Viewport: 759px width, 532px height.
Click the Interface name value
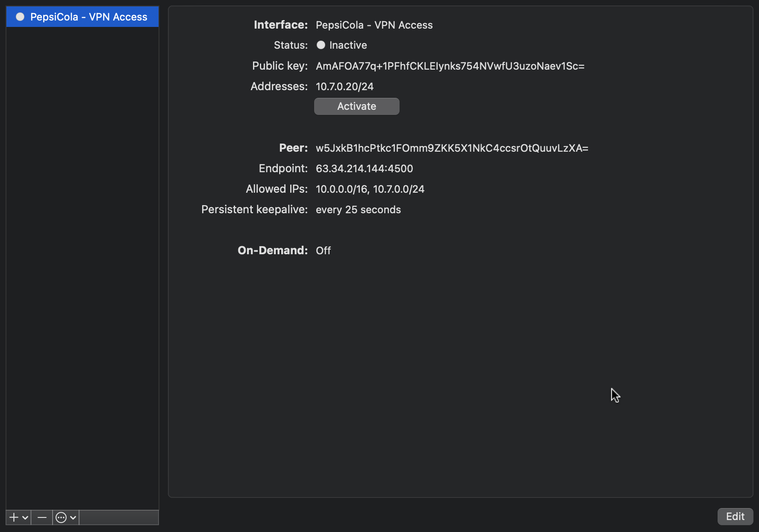point(374,25)
